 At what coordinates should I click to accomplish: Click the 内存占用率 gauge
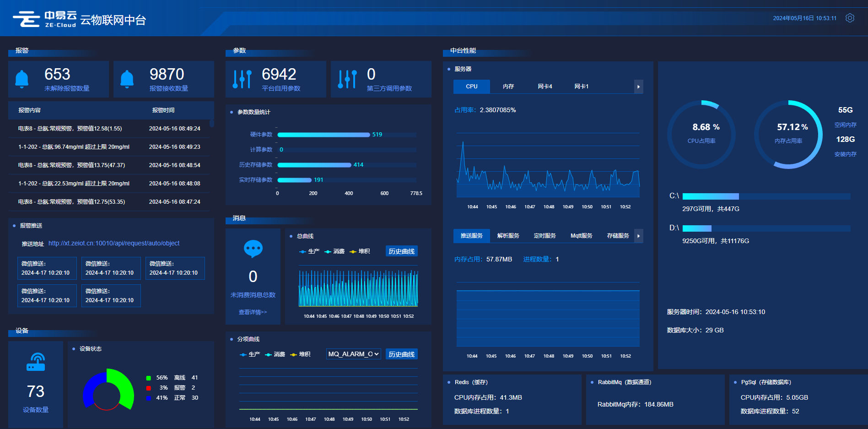click(788, 135)
